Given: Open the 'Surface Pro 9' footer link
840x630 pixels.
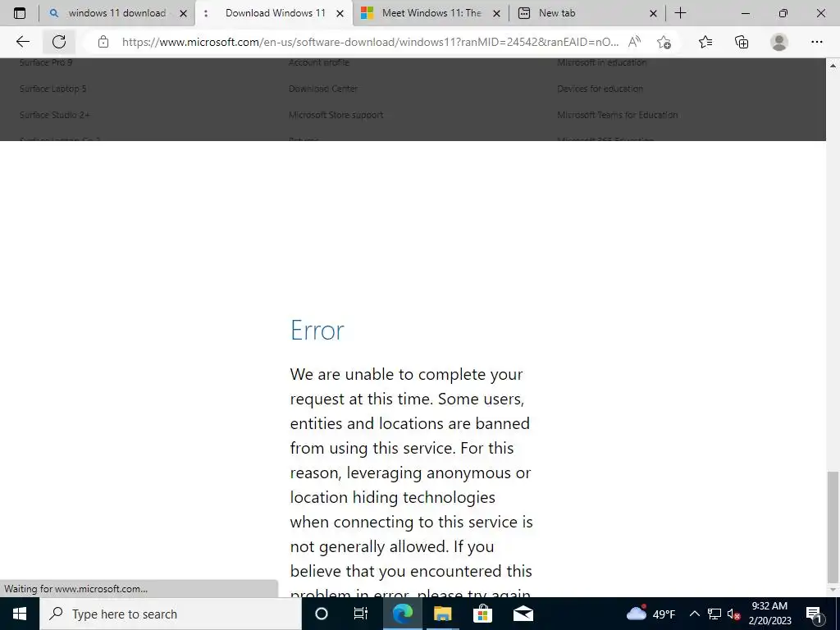Looking at the screenshot, I should tap(46, 62).
